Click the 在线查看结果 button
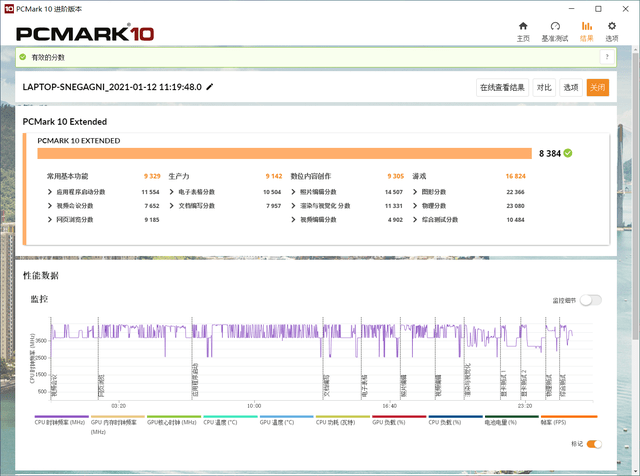 coord(502,87)
